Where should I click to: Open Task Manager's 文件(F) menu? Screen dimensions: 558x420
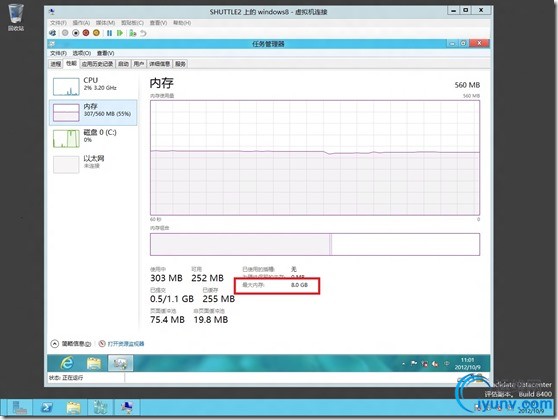[x=58, y=53]
